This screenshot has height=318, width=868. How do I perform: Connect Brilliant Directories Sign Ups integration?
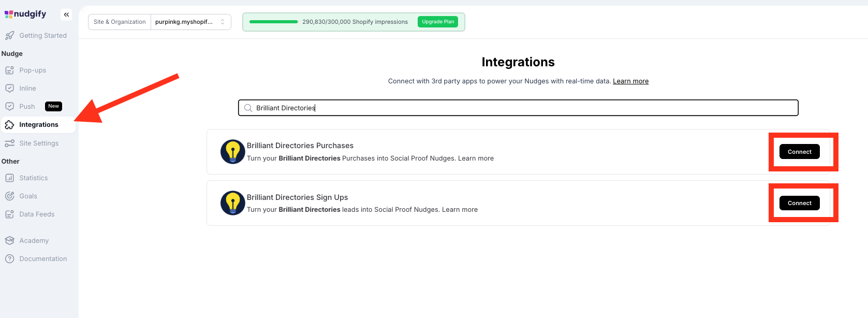click(x=799, y=203)
